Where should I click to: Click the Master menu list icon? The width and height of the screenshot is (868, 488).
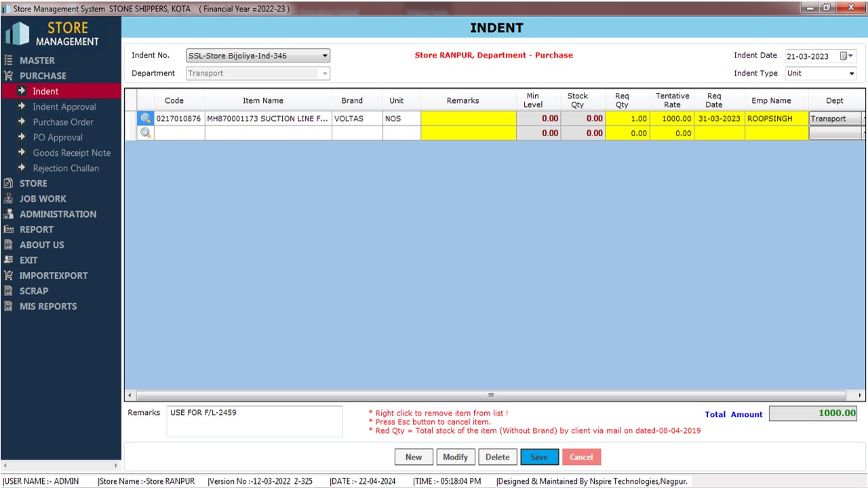8,60
